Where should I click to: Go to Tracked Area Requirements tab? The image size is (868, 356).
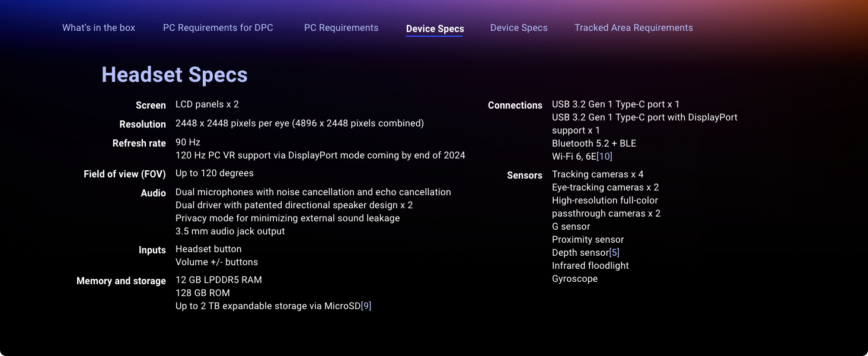(x=633, y=28)
